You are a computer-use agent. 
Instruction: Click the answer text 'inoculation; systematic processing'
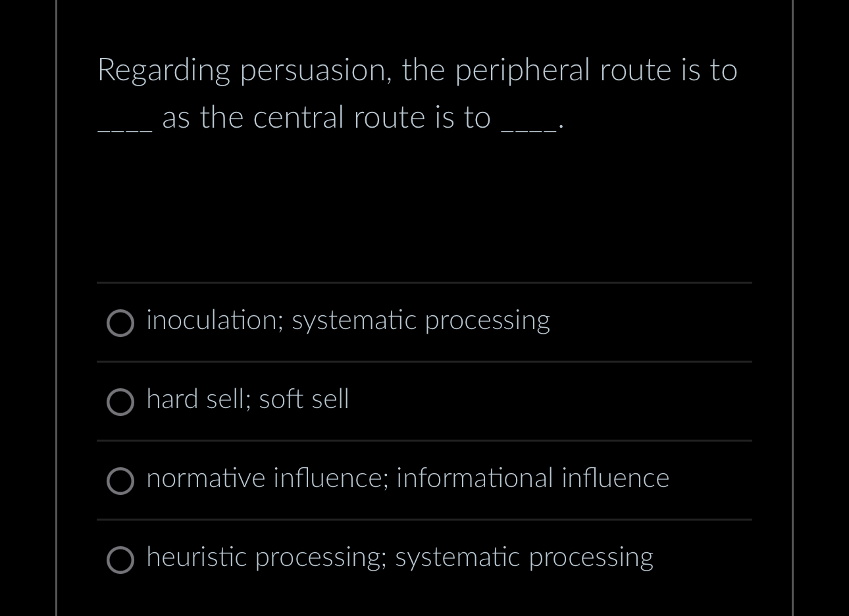click(x=347, y=322)
